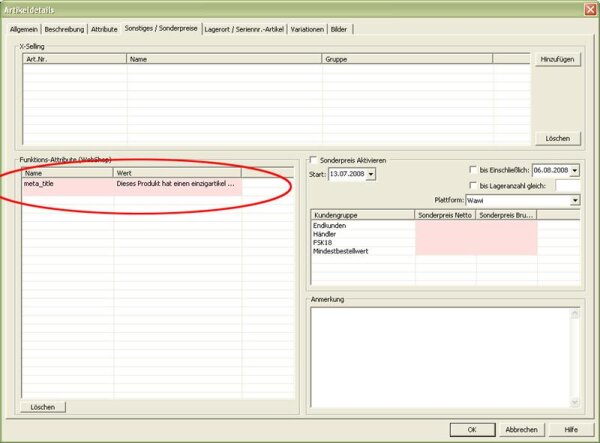
Task: Enable the Sonderpreis Aktivieren checkbox
Action: click(313, 160)
